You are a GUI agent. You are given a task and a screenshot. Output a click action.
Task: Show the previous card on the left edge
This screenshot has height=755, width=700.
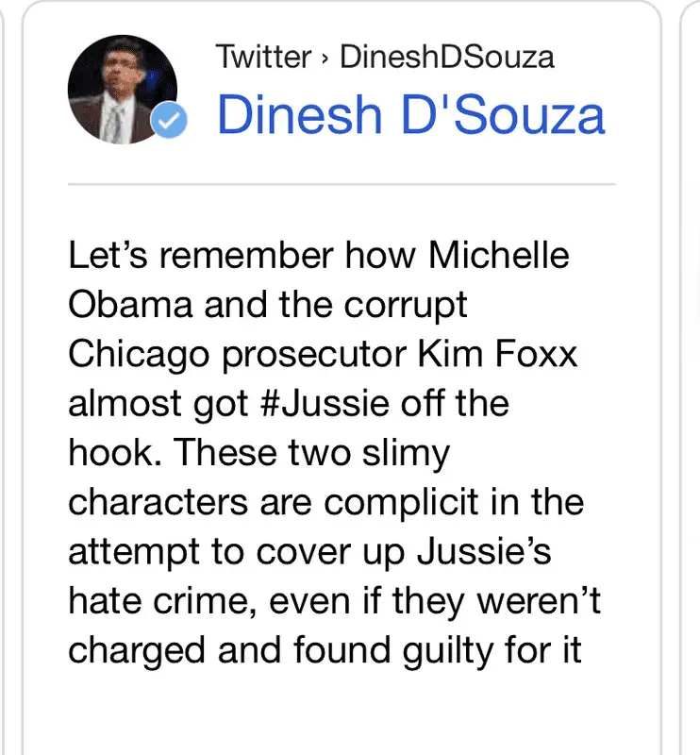click(5, 377)
